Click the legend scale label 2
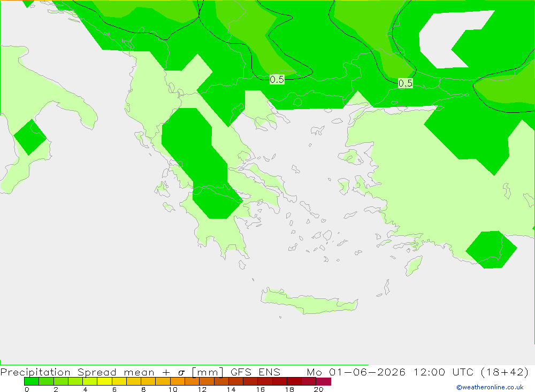 pos(56,389)
